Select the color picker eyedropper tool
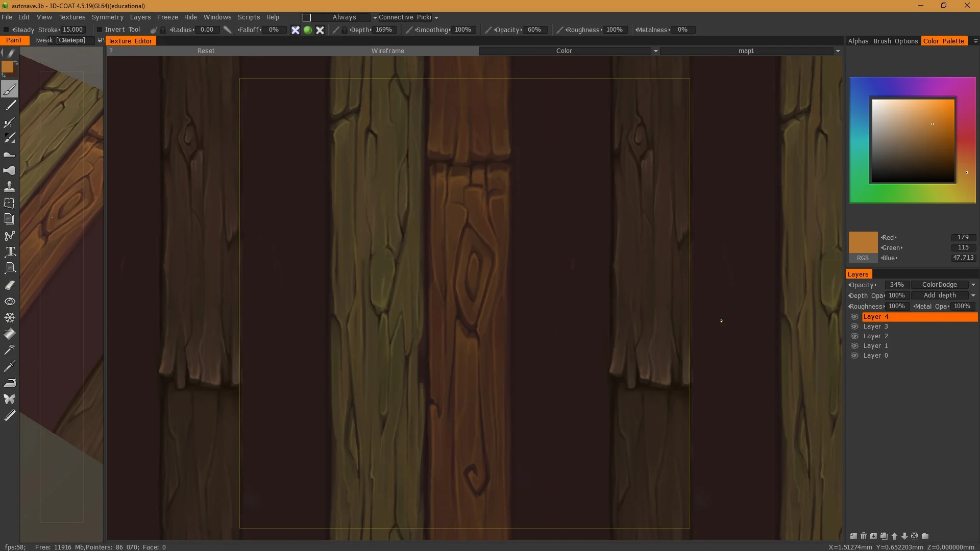The image size is (980, 551). (10, 366)
